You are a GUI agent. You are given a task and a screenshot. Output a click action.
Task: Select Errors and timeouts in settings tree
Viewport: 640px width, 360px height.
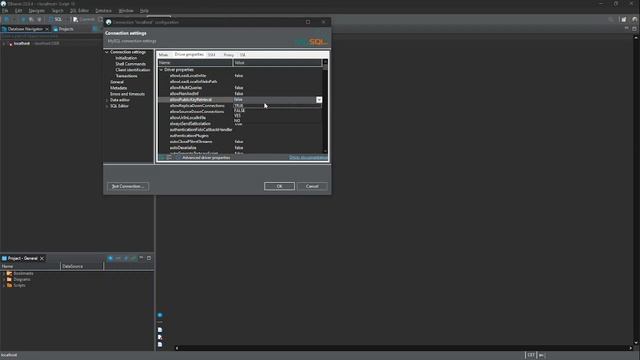127,94
